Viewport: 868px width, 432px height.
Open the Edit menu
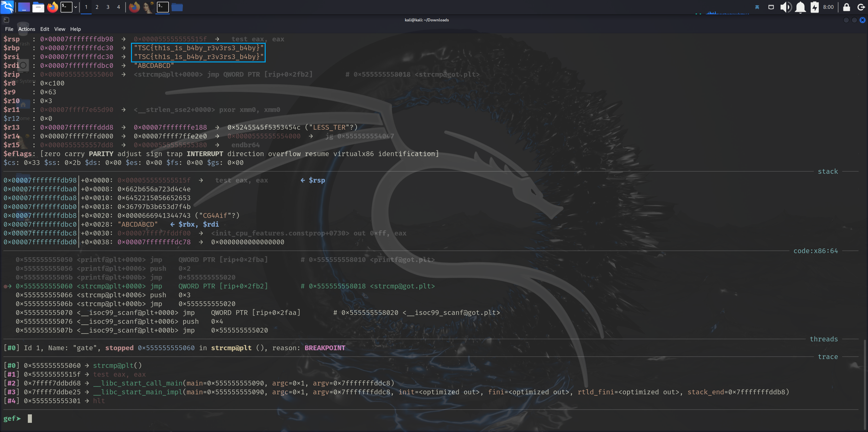click(45, 29)
